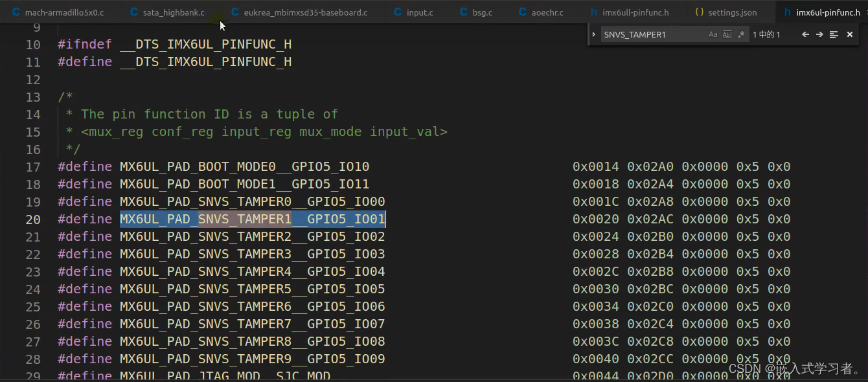Click MX6UL_PAD_BOOT_MODE0__GPIO5_IO10 macro
Viewport: 868px width, 382px height.
click(245, 166)
